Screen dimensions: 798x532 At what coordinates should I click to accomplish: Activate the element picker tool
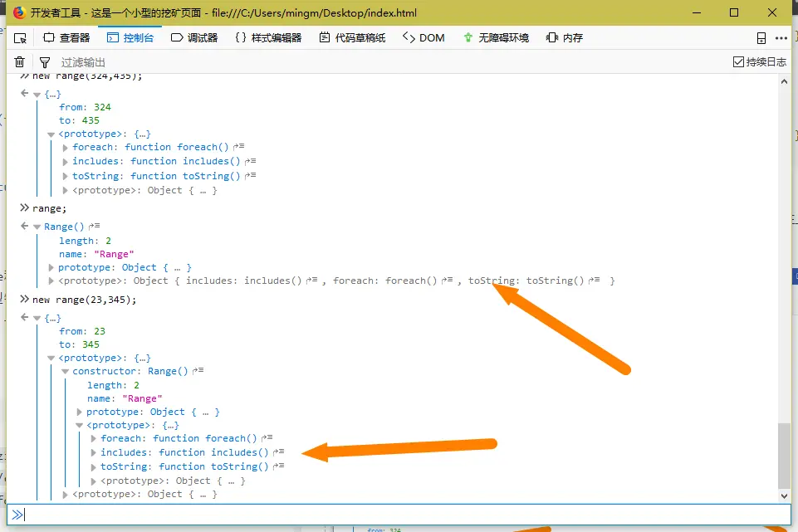click(x=21, y=38)
